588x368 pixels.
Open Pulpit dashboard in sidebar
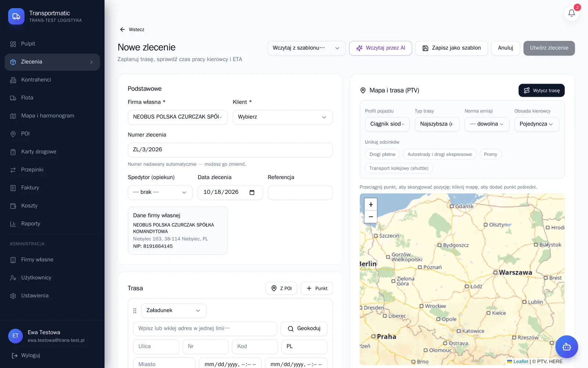click(52, 44)
